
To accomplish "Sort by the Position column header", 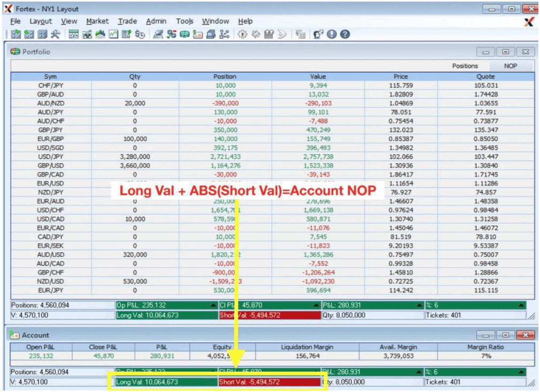I will click(225, 77).
